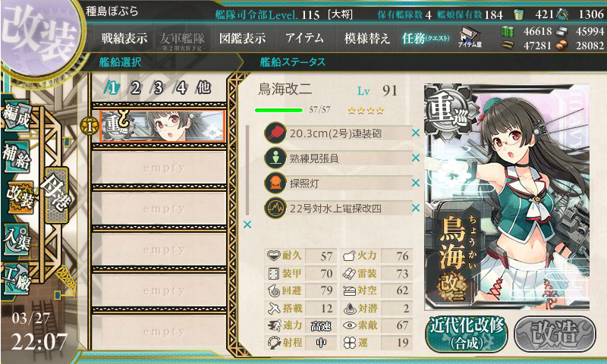
Task: Remove the 熟練見張員 equipment with its X
Action: (416, 158)
